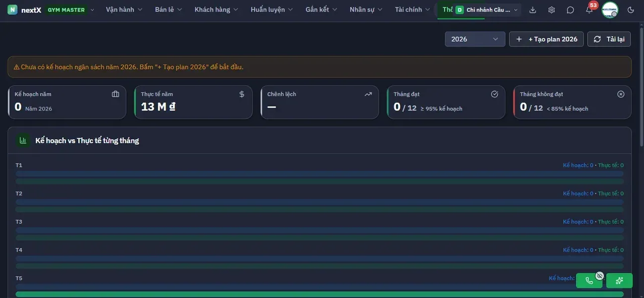Click the T3 month label
Screen dimensions: 644x298
click(19, 222)
